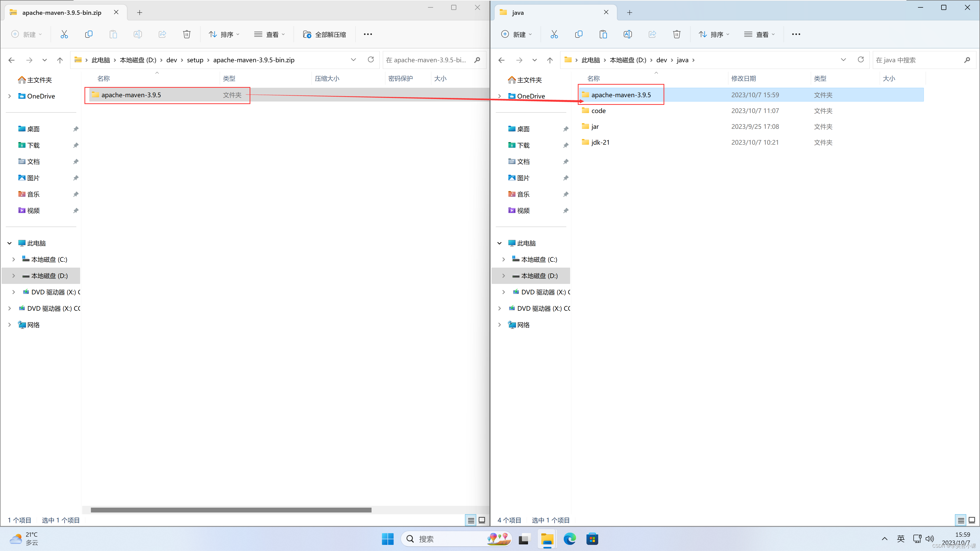This screenshot has height=551, width=980.
Task: Open volume control in system tray
Action: [930, 539]
